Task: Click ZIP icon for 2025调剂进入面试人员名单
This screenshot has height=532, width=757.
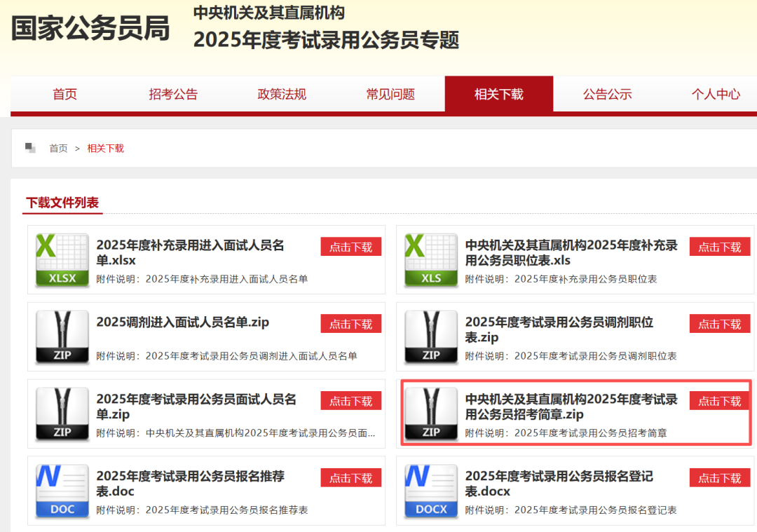Action: click(x=62, y=337)
